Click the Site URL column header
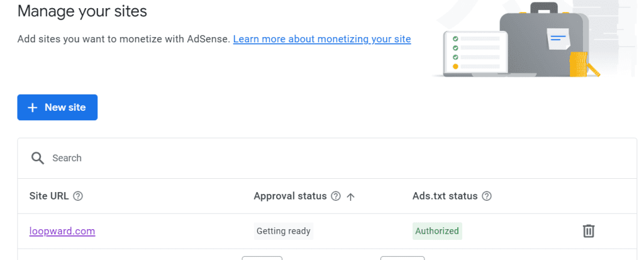The image size is (644, 260). (x=49, y=196)
